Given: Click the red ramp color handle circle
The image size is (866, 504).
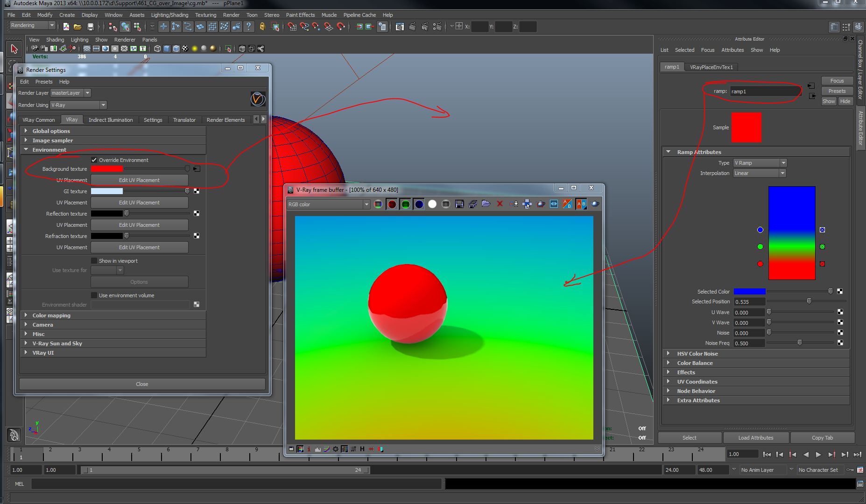Looking at the screenshot, I should tap(760, 264).
